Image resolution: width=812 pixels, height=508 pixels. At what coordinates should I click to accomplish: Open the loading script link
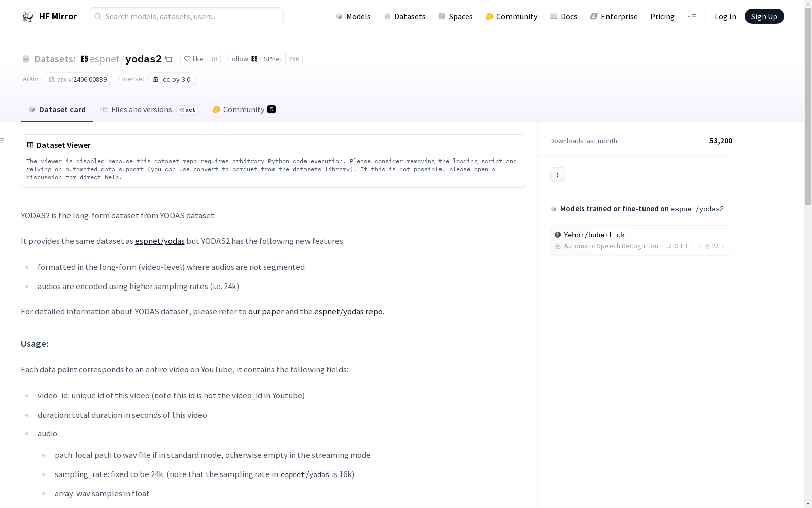478,161
